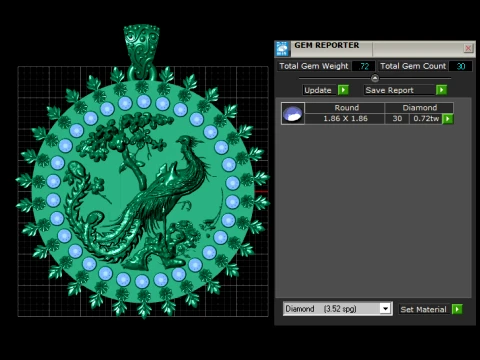Click the Total Gem Count value 30

[460, 66]
